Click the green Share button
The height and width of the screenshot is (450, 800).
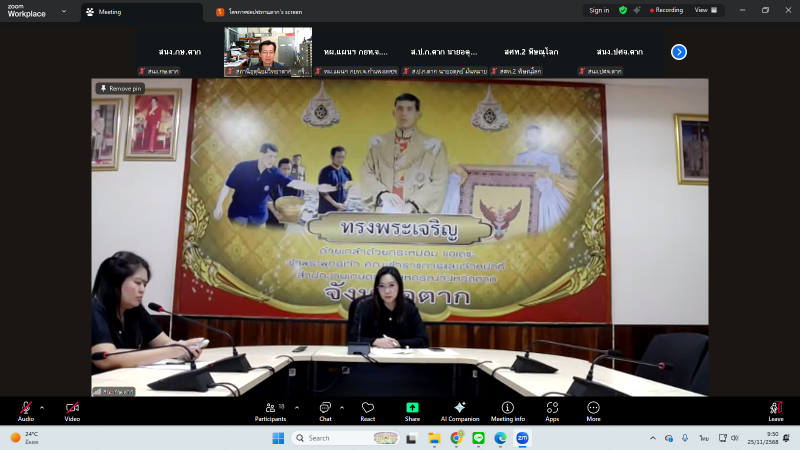click(x=412, y=410)
